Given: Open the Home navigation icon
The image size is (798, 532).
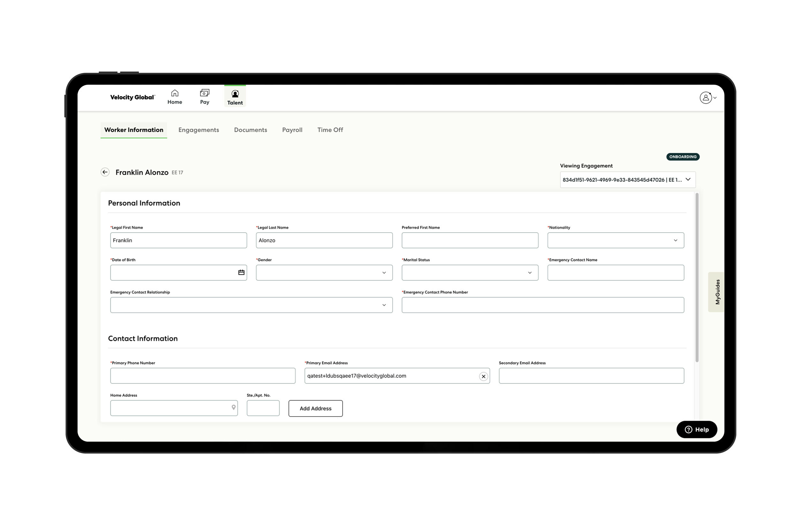Looking at the screenshot, I should click(x=175, y=97).
